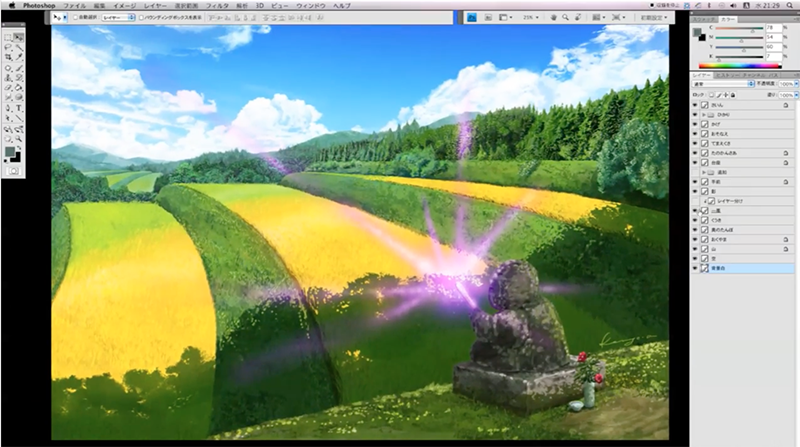
Task: Hide the おくやま layer
Action: (694, 239)
